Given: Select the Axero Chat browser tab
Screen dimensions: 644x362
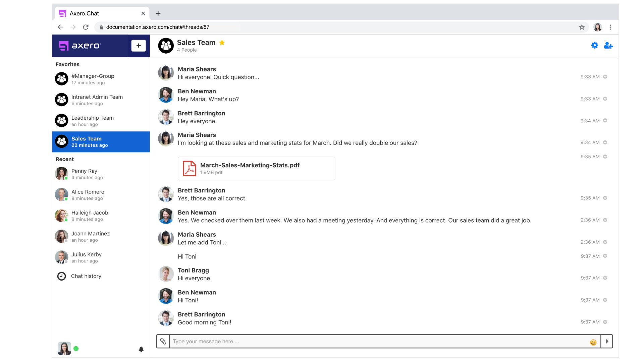Looking at the screenshot, I should [84, 13].
